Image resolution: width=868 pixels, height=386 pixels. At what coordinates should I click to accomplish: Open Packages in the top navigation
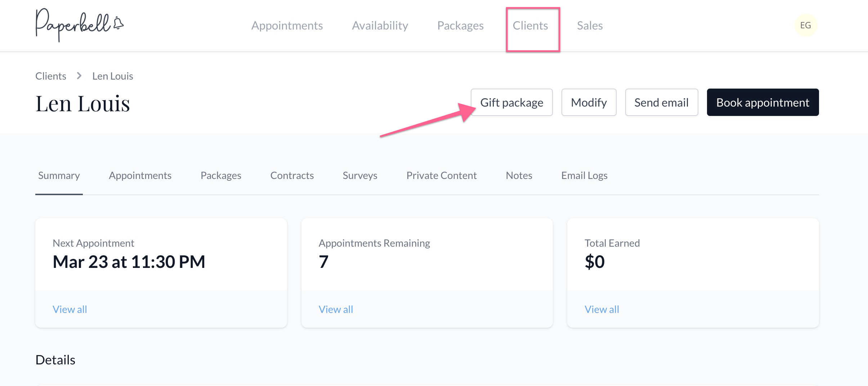(x=460, y=26)
